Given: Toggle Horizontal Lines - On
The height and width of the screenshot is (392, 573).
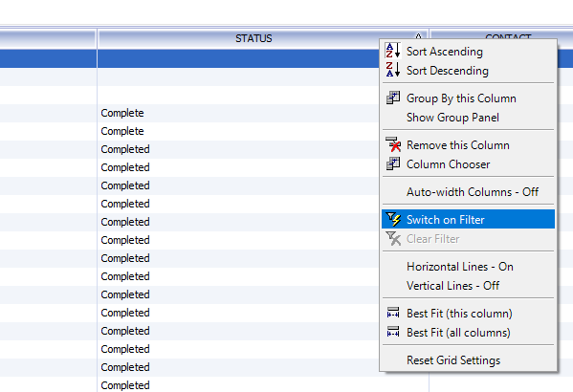Looking at the screenshot, I should pos(468,267).
